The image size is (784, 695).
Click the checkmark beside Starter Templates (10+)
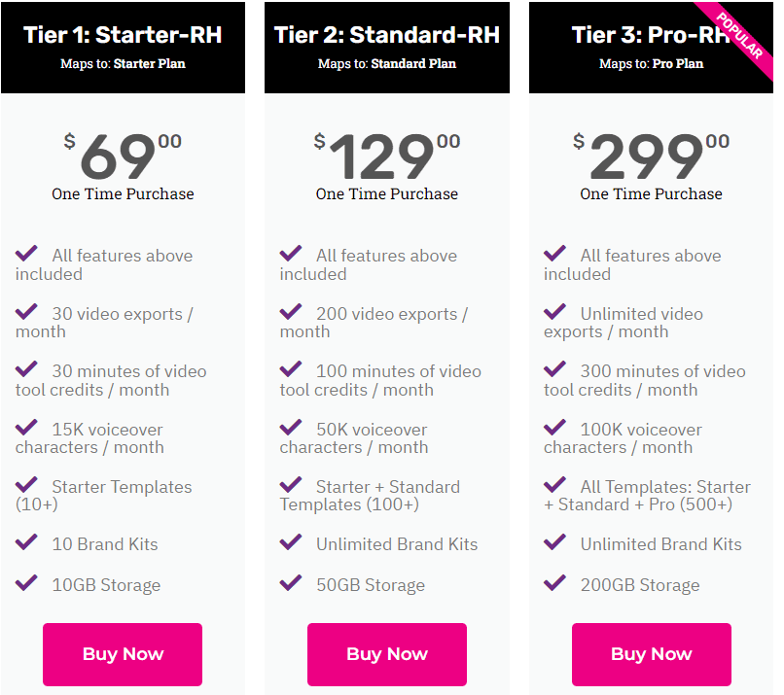pyautogui.click(x=26, y=484)
